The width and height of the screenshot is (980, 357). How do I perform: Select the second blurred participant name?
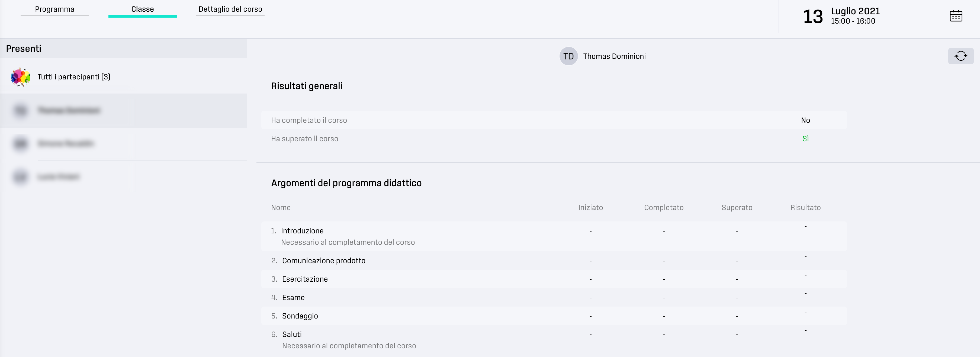tap(66, 143)
